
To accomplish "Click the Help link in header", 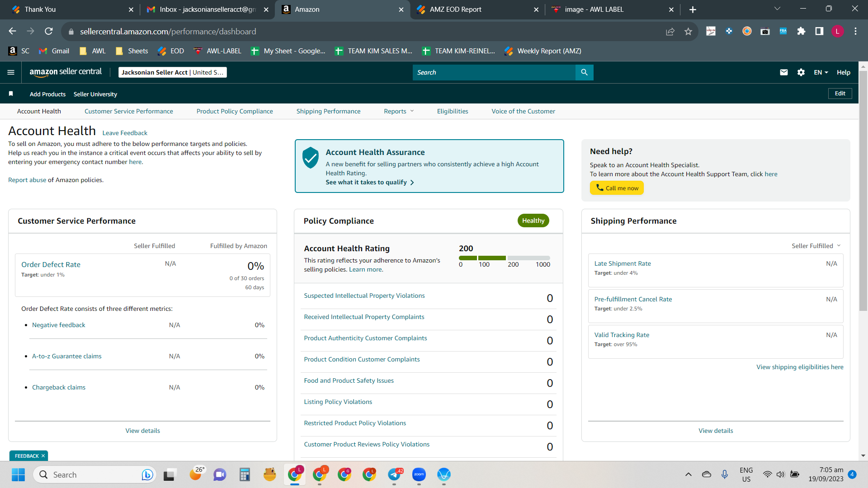I will point(843,72).
